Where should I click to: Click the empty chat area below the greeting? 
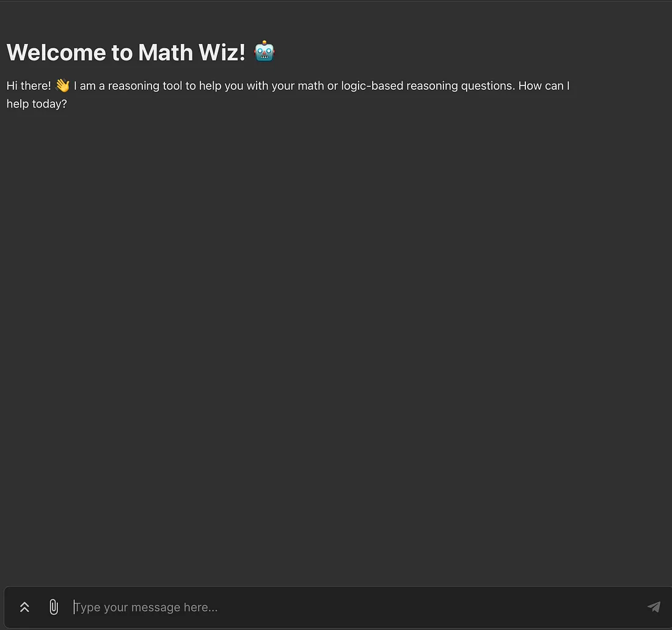tap(336, 343)
